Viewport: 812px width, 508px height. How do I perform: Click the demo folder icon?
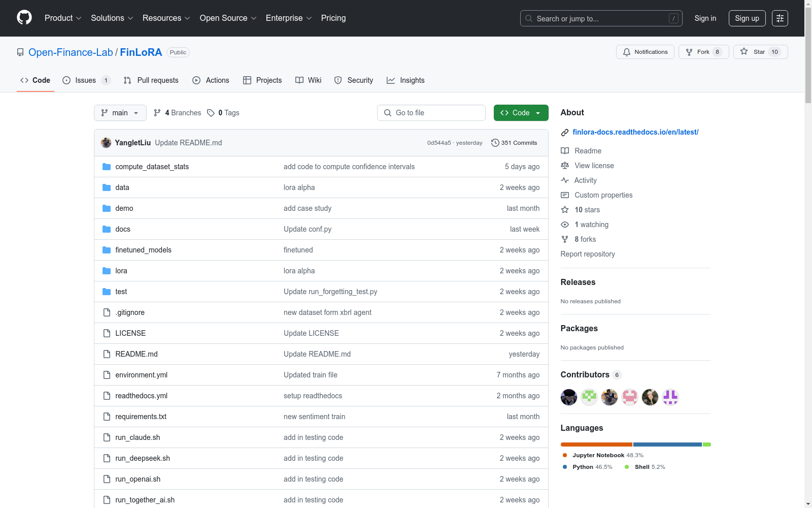pyautogui.click(x=107, y=208)
